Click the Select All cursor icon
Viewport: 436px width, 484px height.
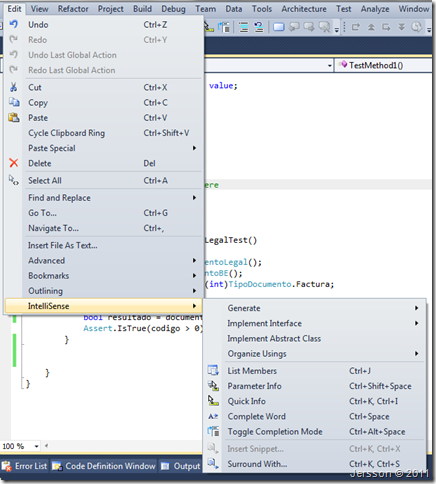[14, 180]
